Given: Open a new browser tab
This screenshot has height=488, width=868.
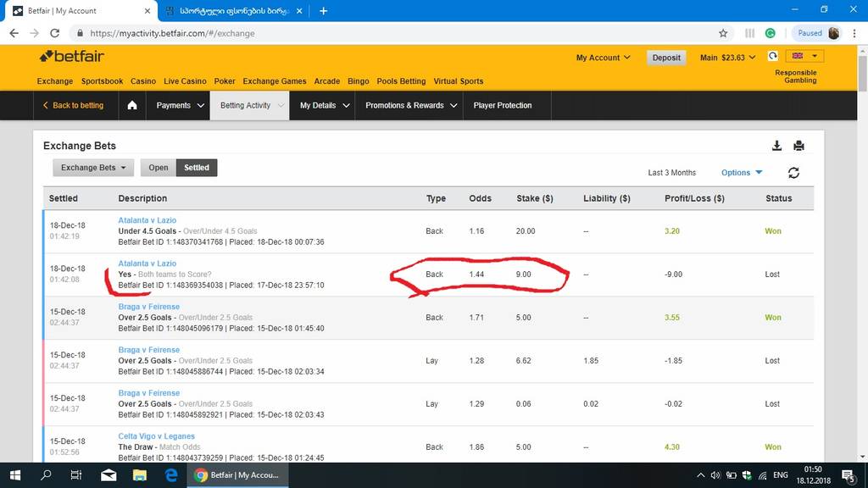Looking at the screenshot, I should [323, 10].
